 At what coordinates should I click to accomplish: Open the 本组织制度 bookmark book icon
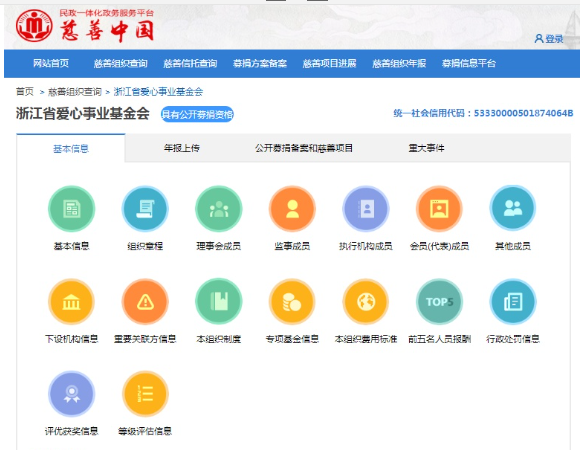tap(219, 302)
